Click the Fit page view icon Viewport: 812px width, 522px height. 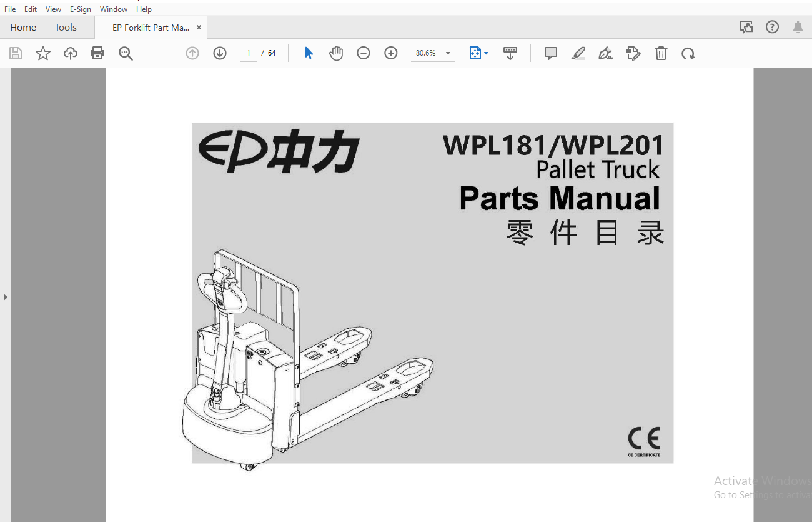coord(475,53)
